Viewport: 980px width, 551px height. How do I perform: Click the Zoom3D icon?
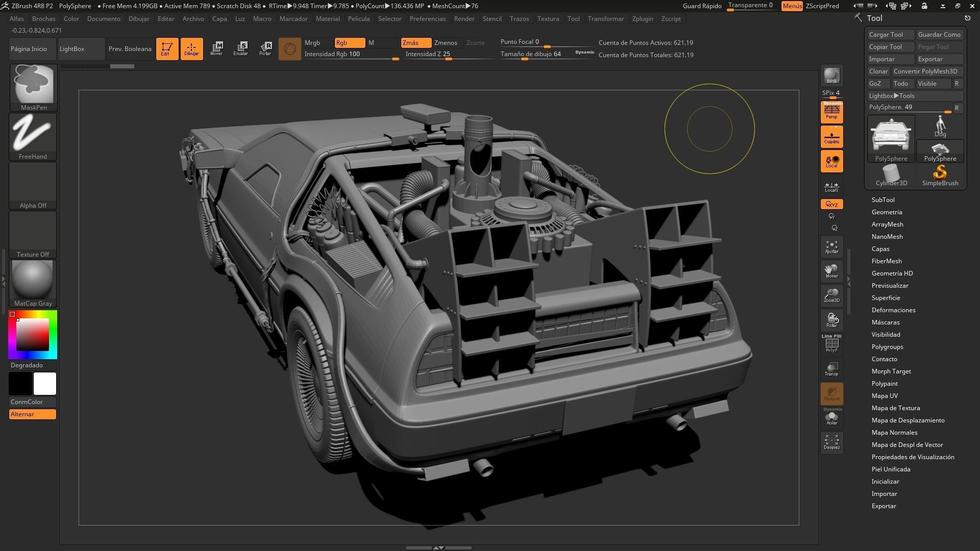832,296
